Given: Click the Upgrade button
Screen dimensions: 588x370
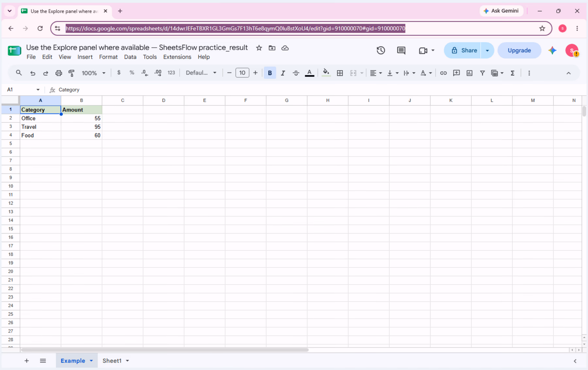Looking at the screenshot, I should [519, 50].
